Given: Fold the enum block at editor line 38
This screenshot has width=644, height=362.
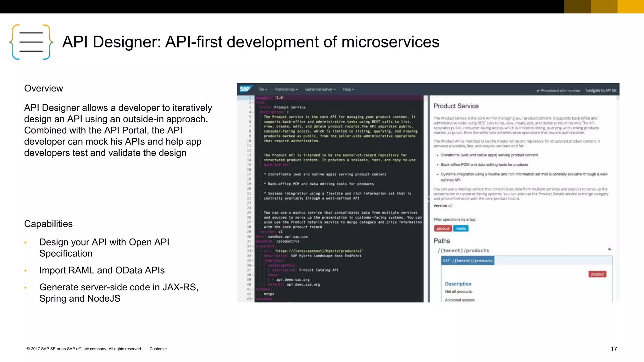Looking at the screenshot, I should [x=252, y=275].
